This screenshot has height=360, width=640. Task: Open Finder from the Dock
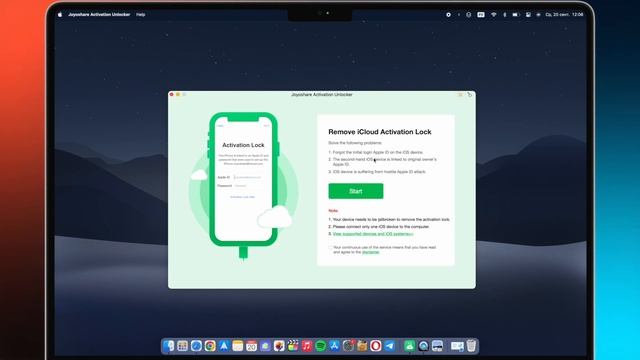pyautogui.click(x=169, y=346)
